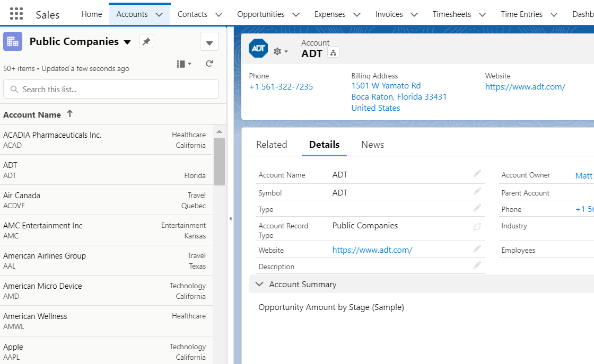
Task: Select the ADT account in list
Action: 106,170
